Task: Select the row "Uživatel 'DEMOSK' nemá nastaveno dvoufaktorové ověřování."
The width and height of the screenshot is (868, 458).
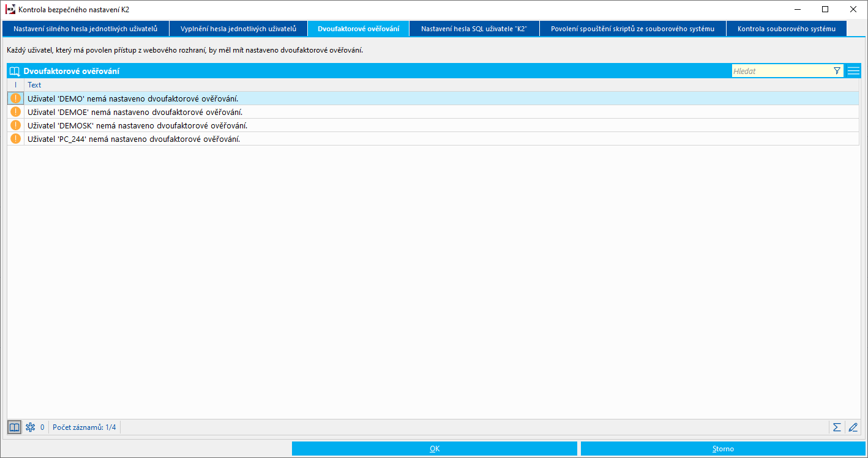Action: pyautogui.click(x=433, y=125)
